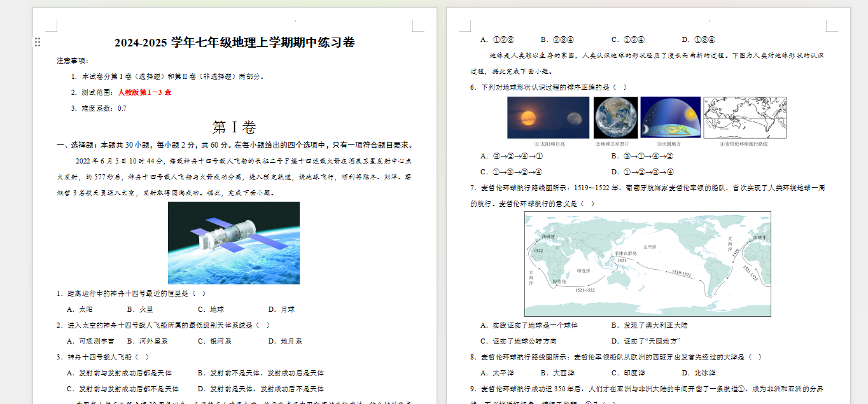This screenshot has width=868, height=404.
Task: Click the caption ④麦哲伦环球旅行路线
Action: pos(745,144)
